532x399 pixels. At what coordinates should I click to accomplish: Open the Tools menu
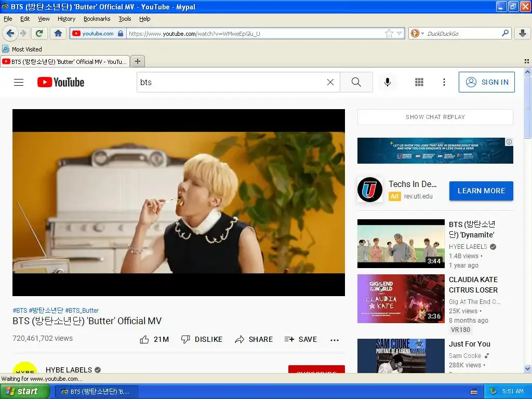[125, 19]
